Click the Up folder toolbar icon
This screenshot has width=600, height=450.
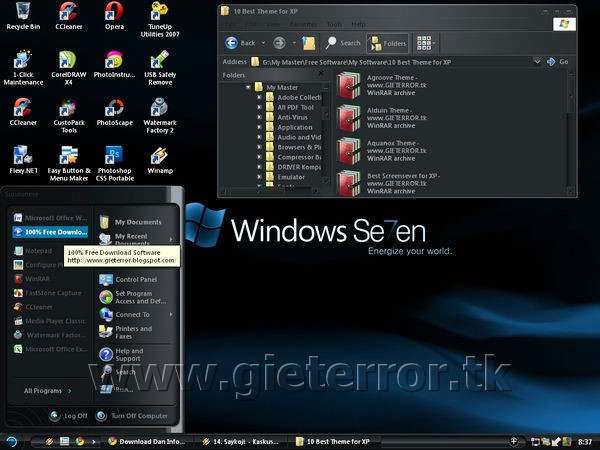(x=309, y=43)
